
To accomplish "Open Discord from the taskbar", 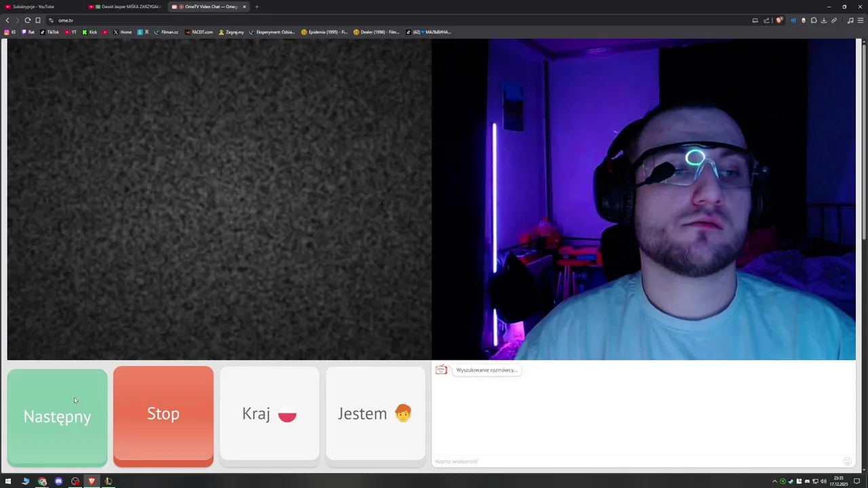I will [58, 481].
